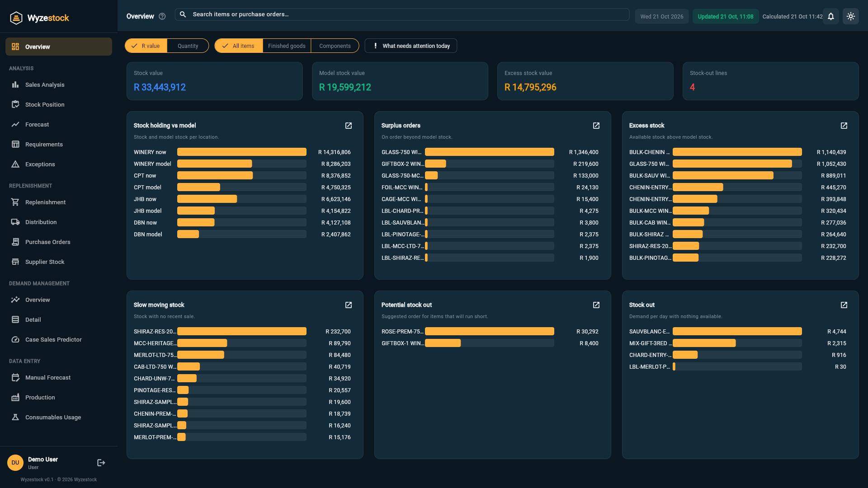
Task: Open Stock holding vs model in expanded view
Action: [349, 126]
